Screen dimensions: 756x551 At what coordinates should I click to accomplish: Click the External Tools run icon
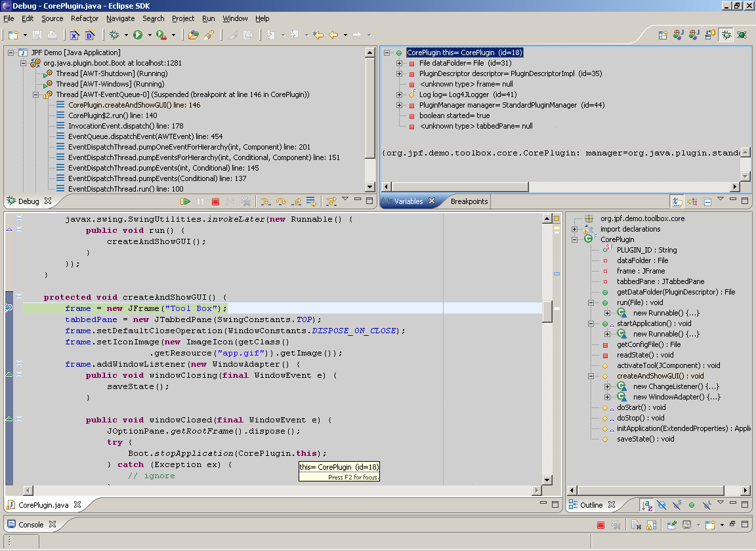161,35
